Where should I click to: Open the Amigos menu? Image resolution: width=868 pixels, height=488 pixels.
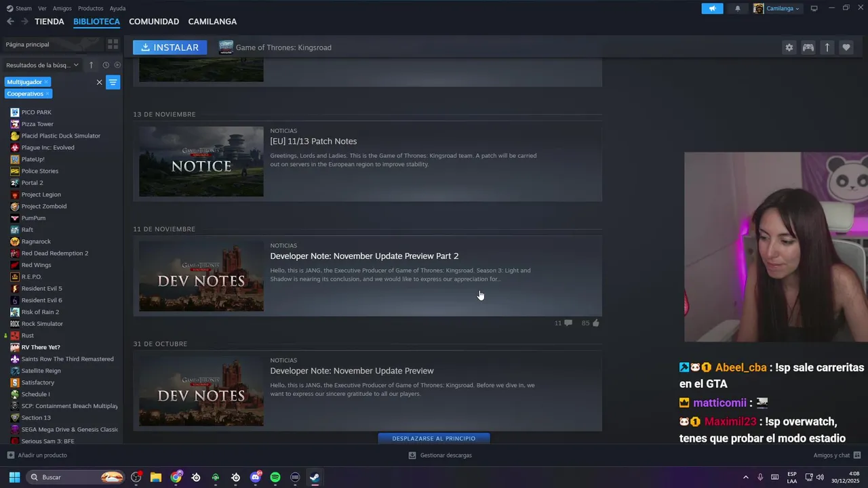coord(62,8)
